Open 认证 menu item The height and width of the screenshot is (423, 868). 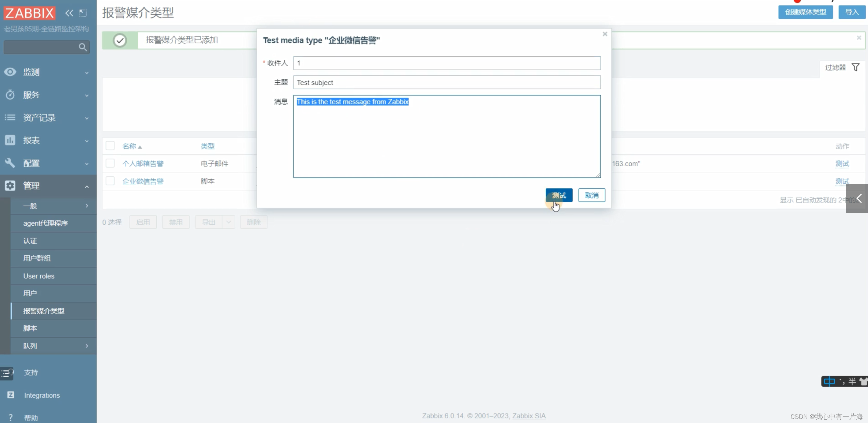[54, 241]
